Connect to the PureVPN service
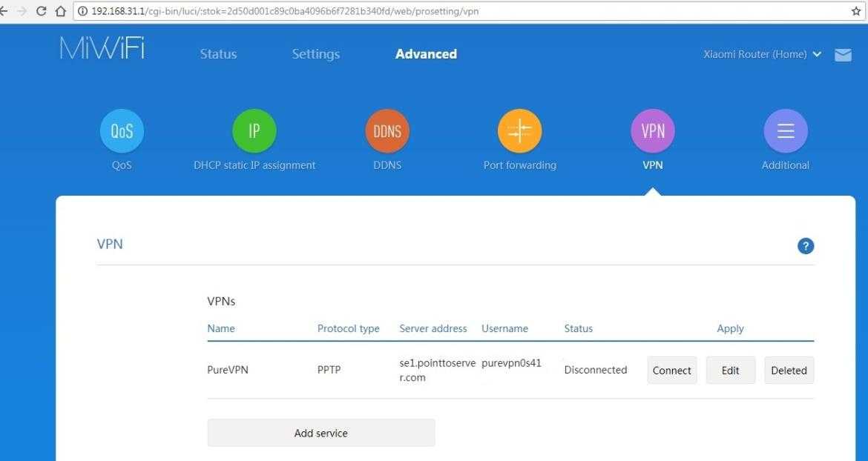868x461 pixels. tap(671, 371)
